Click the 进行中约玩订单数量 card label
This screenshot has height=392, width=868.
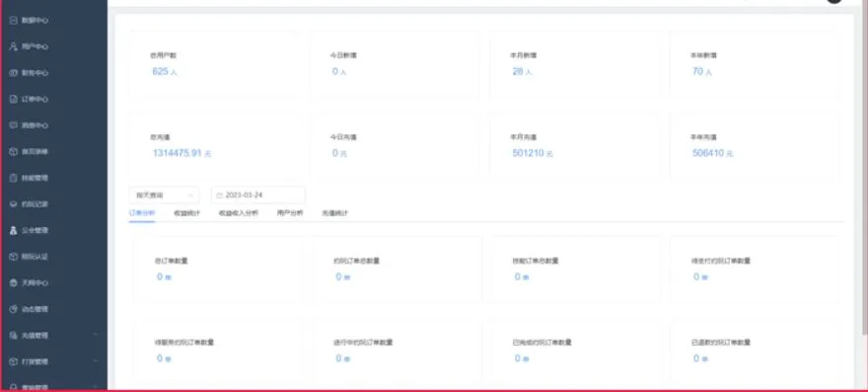click(x=363, y=343)
